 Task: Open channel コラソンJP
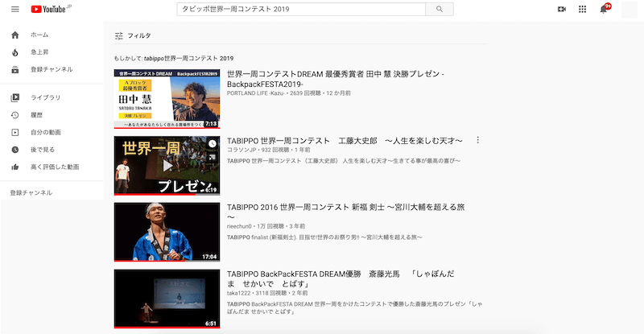coord(242,150)
